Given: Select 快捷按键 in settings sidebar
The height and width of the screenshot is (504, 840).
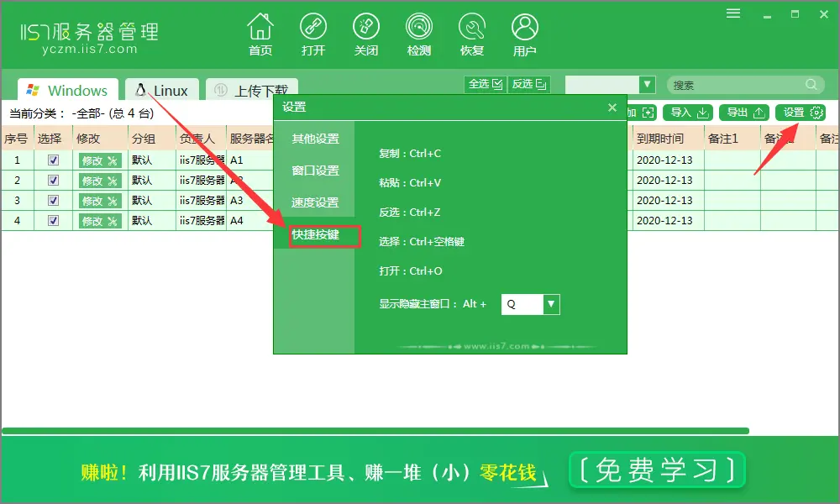Looking at the screenshot, I should point(315,234).
